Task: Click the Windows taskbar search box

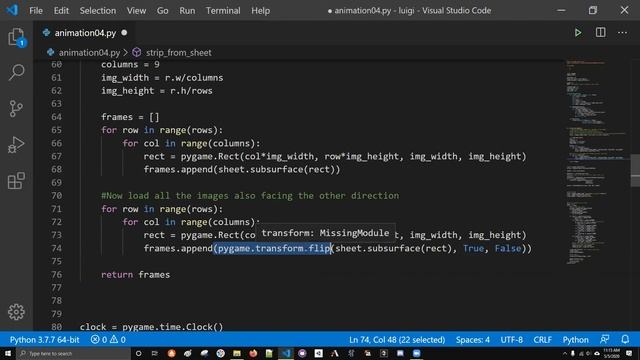Action: 73,353
